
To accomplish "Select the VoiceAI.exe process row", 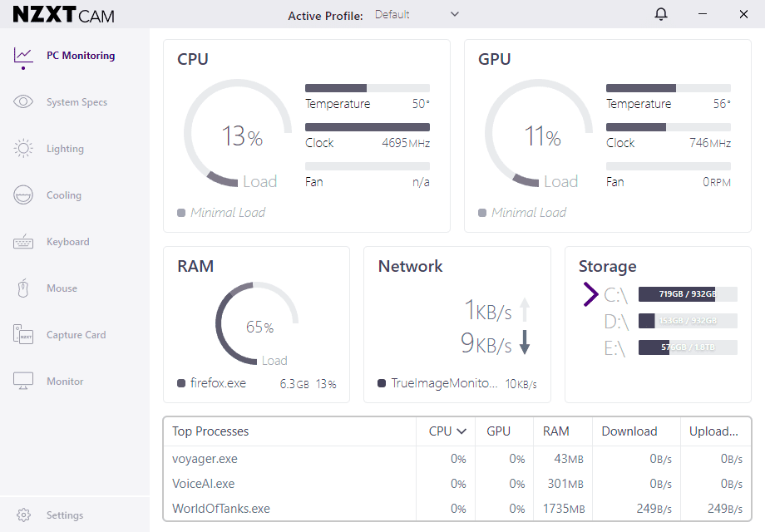I will [204, 484].
